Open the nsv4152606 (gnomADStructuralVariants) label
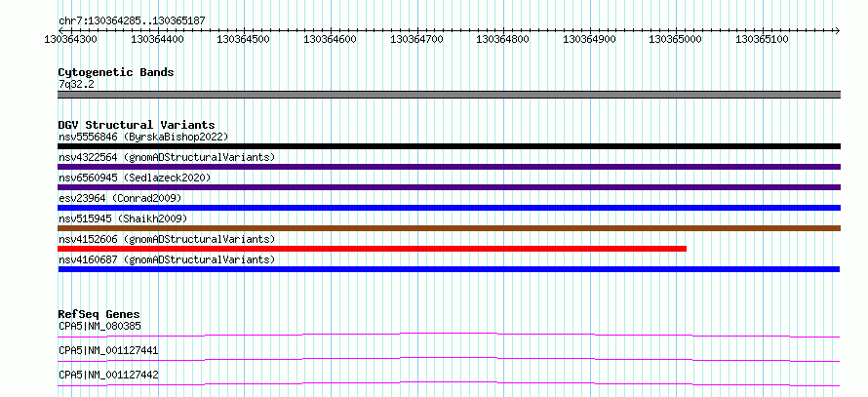868x397 pixels. tap(167, 239)
